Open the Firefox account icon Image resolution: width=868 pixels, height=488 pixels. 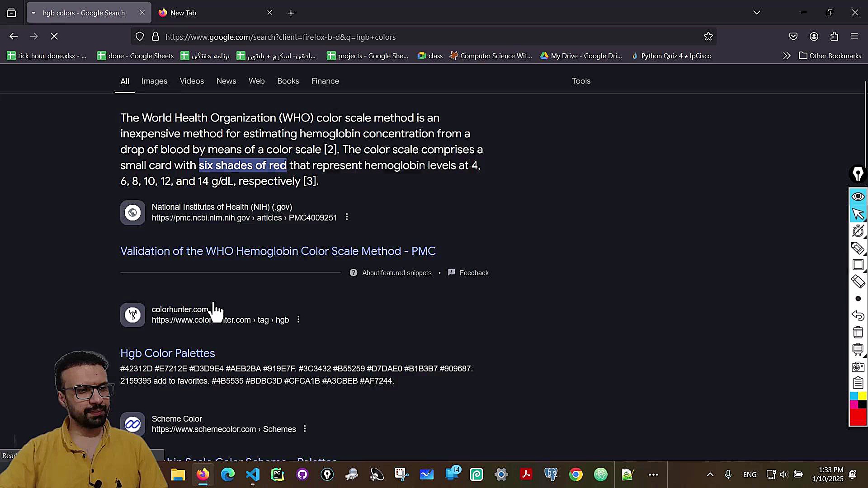[x=814, y=37]
